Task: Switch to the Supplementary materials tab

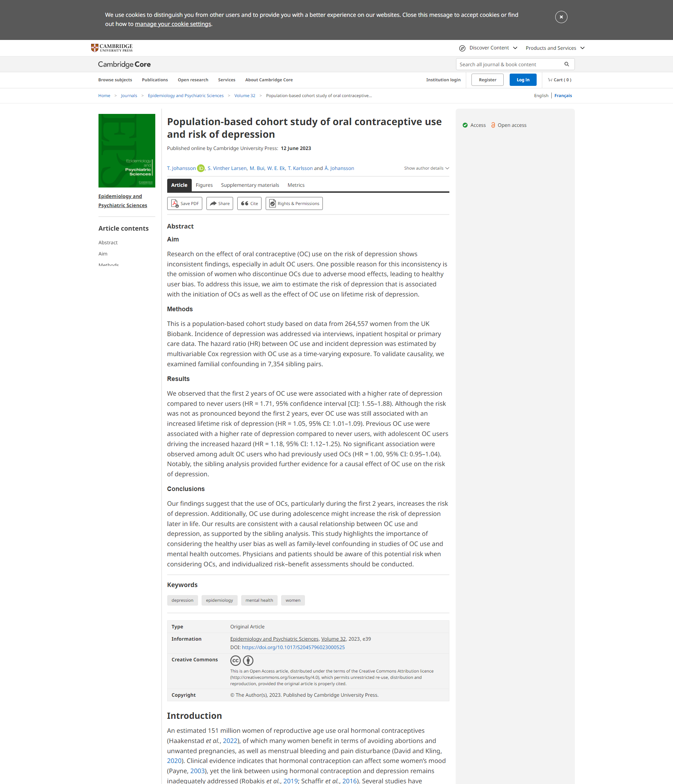Action: (250, 185)
